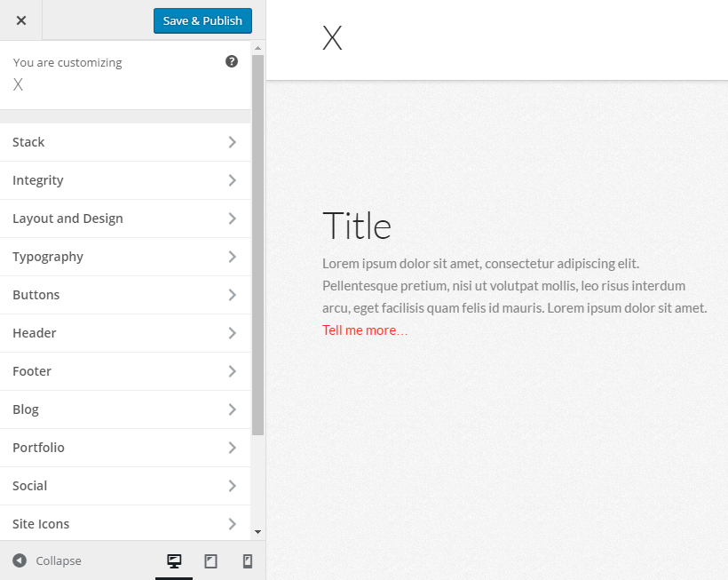Viewport: 728px width, 580px height.
Task: Click the Lorem ipsum paragraph in preview
Action: tap(514, 286)
